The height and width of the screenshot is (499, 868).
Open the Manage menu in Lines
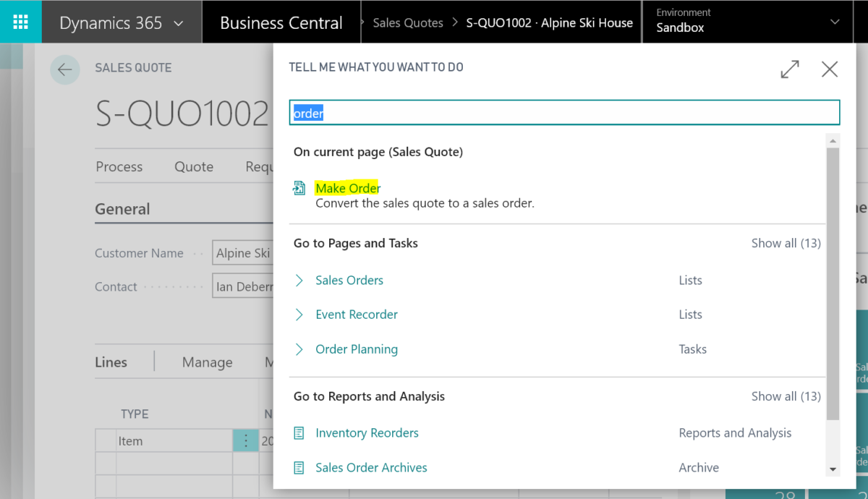point(208,362)
